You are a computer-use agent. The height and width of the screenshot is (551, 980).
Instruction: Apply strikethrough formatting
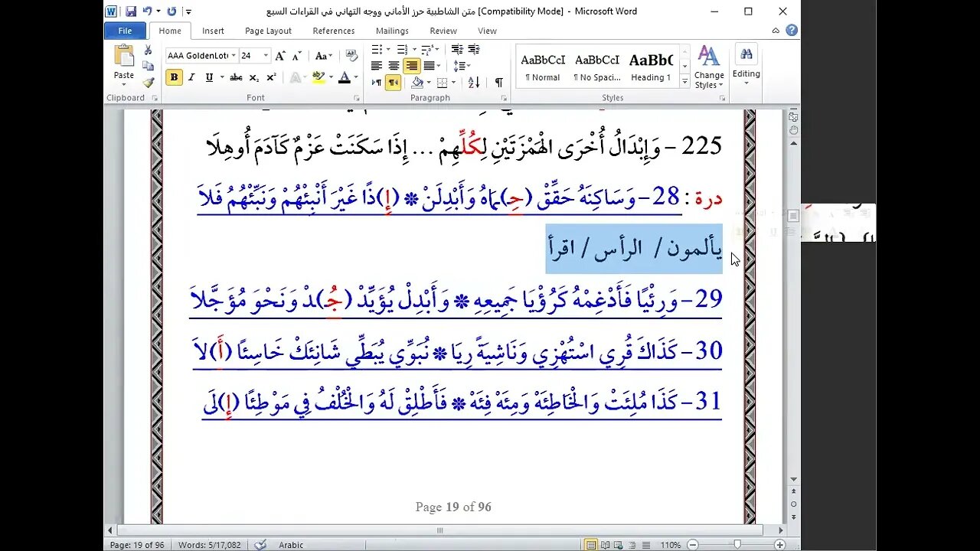coord(236,77)
